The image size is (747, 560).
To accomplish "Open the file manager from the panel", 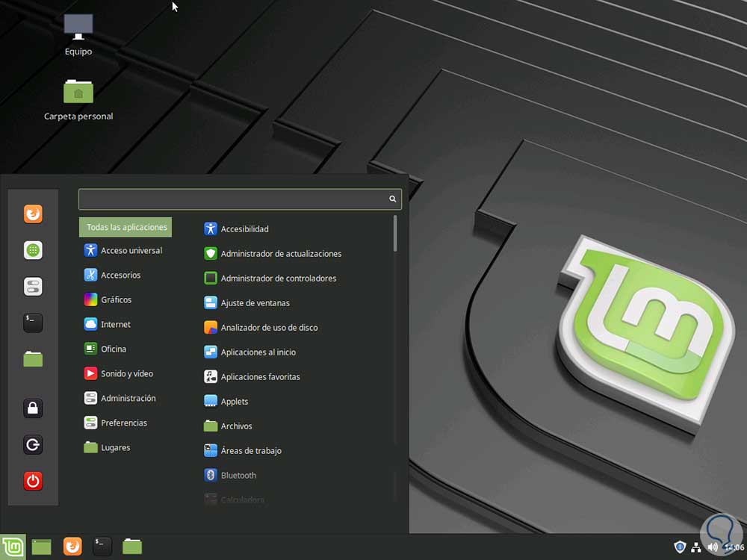I will tap(132, 547).
